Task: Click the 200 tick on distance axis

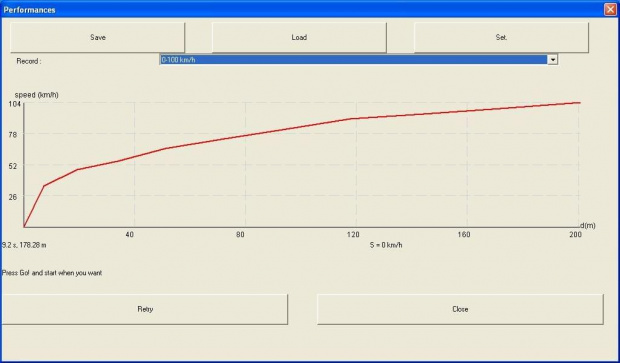Action: click(575, 235)
